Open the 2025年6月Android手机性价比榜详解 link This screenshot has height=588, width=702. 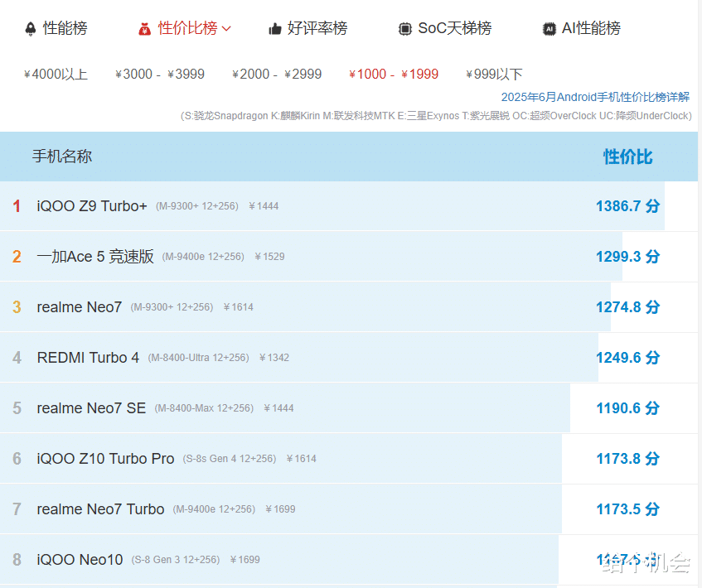(595, 97)
